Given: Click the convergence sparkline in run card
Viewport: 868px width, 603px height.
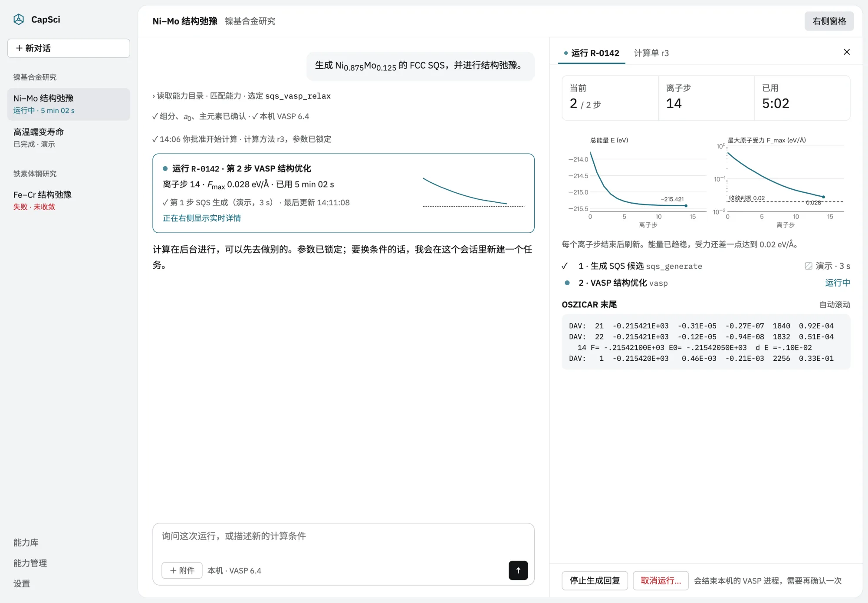Looking at the screenshot, I should pyautogui.click(x=473, y=192).
